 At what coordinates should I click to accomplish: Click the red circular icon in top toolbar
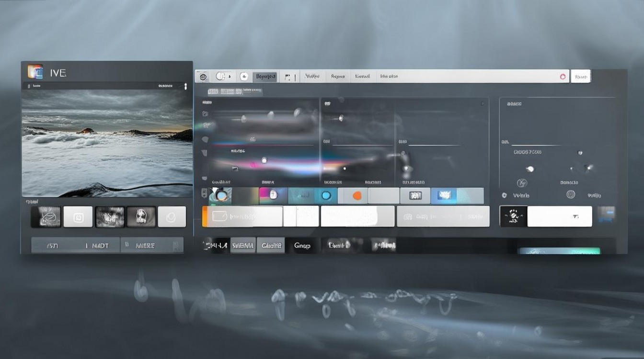[563, 77]
